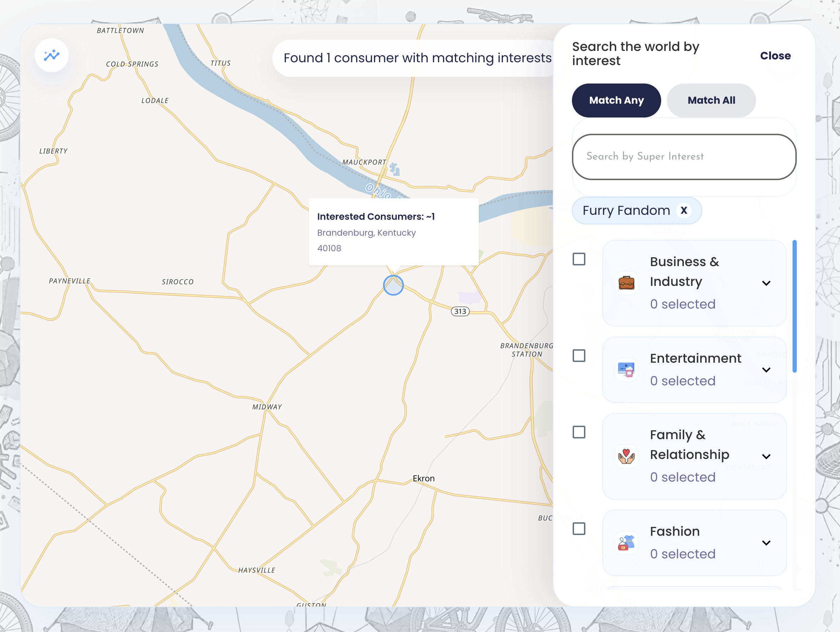Screen dimensions: 840x632
Task: Click the route 313 highway shield
Action: tap(460, 311)
